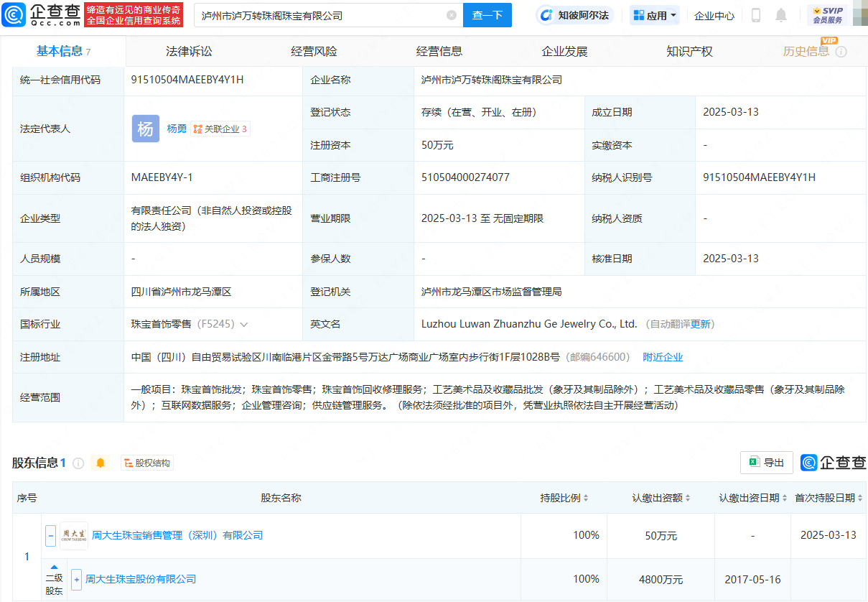Select the 4800万元 contribution cell
Image resolution: width=868 pixels, height=602 pixels.
click(661, 579)
